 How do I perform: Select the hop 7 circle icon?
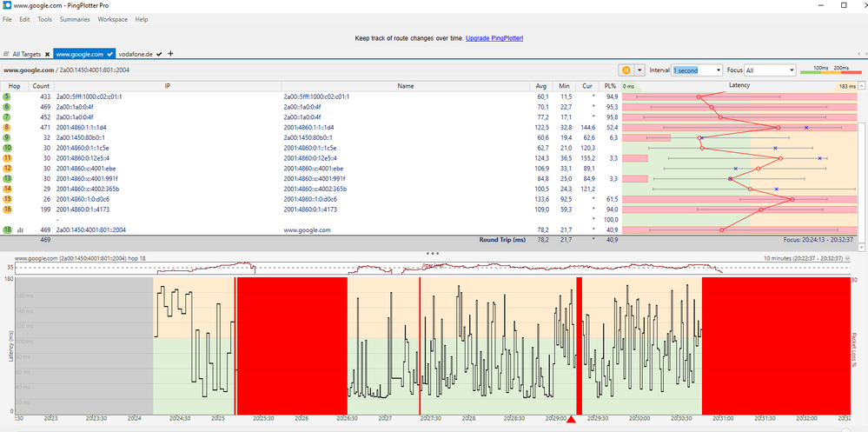pos(7,116)
